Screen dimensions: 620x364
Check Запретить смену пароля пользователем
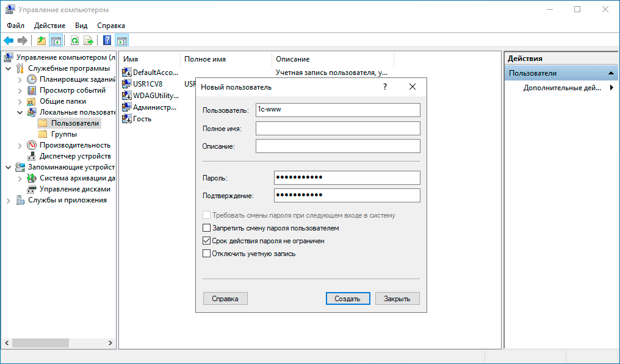[x=206, y=228]
